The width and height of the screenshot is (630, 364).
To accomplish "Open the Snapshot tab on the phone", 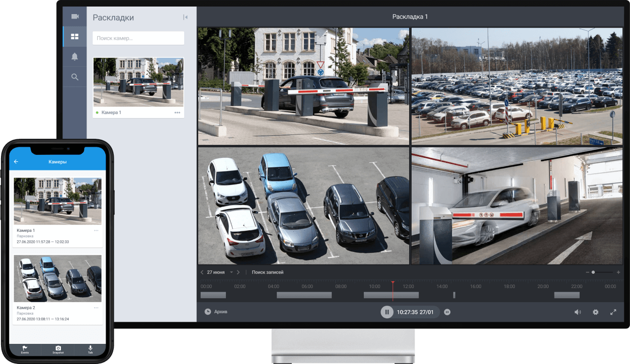I will point(58,349).
